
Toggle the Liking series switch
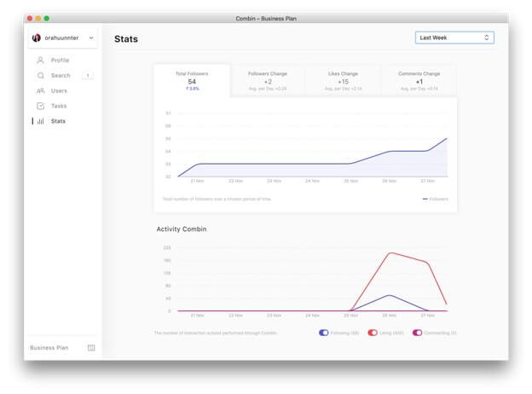373,333
